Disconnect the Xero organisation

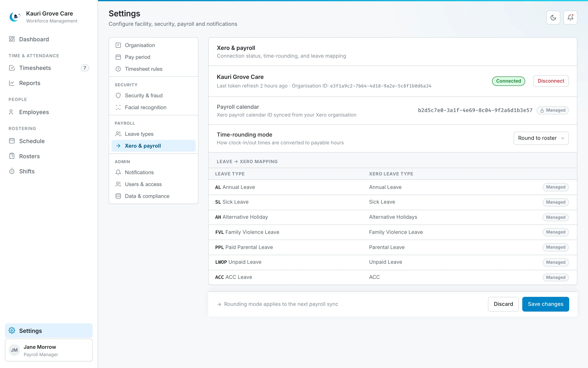click(x=551, y=81)
